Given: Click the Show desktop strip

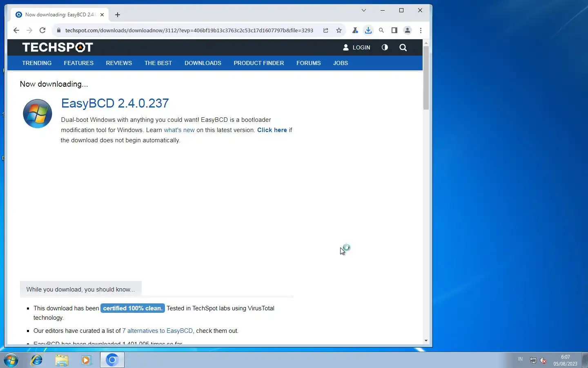Looking at the screenshot, I should [585, 360].
